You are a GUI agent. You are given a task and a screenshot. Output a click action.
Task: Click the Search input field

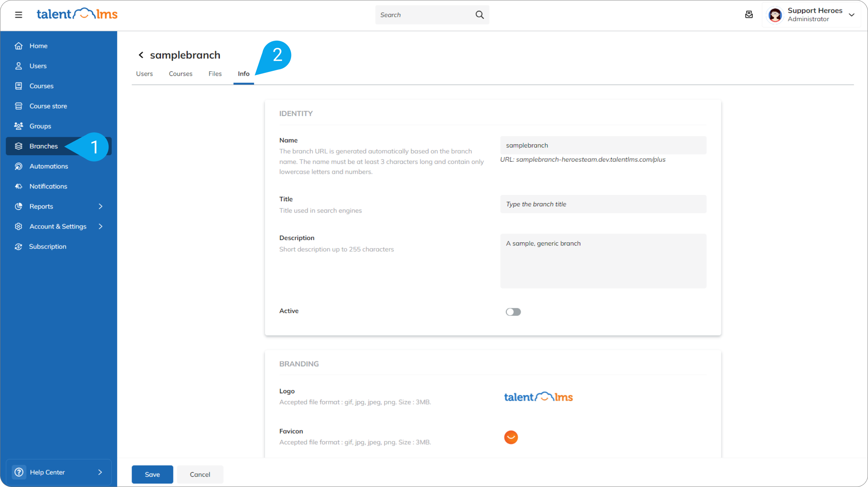[x=432, y=15]
